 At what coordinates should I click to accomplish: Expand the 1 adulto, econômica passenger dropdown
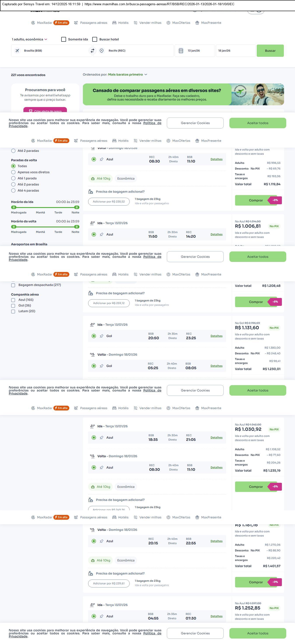click(x=30, y=39)
